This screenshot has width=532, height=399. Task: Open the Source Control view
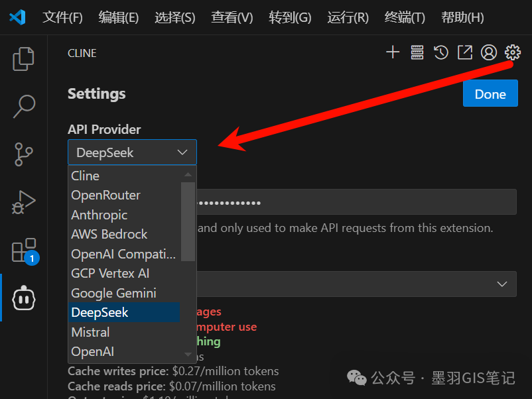pyautogui.click(x=23, y=154)
